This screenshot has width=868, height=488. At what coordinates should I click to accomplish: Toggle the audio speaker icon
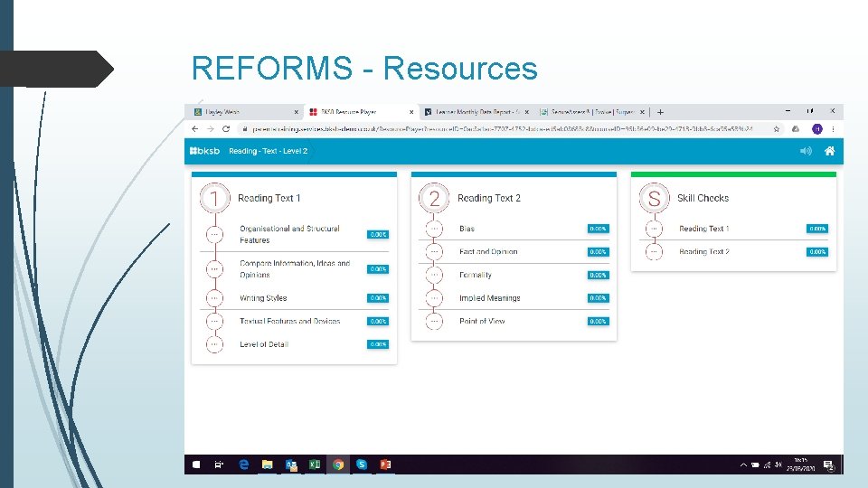pos(806,151)
